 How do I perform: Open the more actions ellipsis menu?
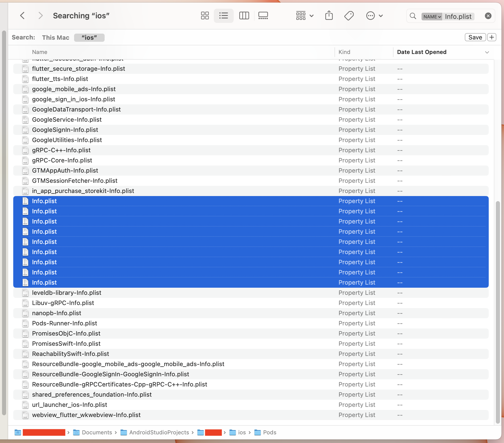374,16
